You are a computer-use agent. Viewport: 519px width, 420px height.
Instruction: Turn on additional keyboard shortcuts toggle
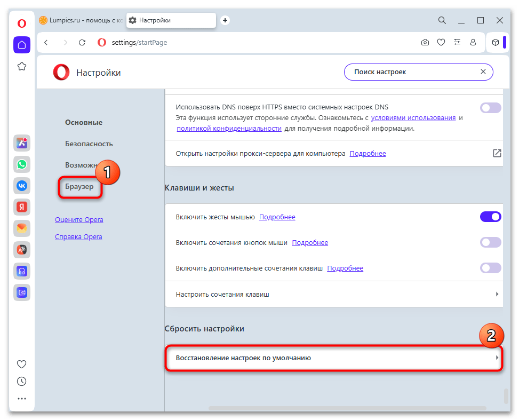[491, 268]
